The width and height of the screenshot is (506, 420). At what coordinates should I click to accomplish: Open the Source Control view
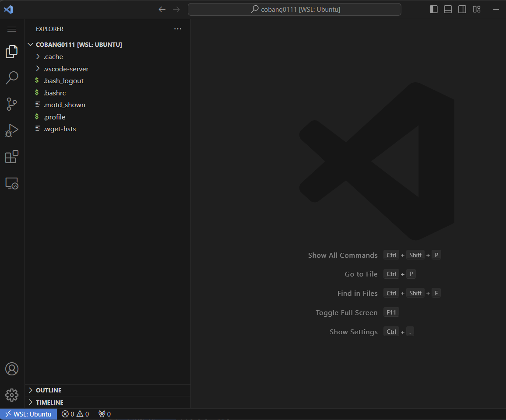coord(12,104)
